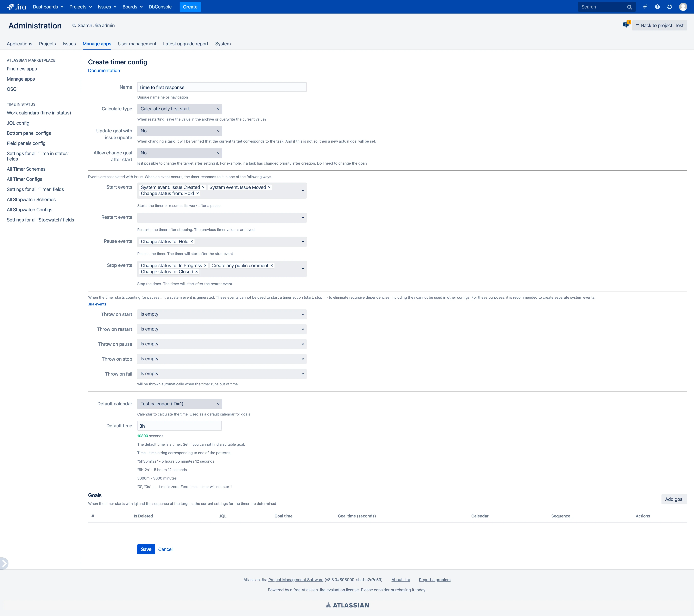Open the feedback megaphone icon
The width and height of the screenshot is (694, 616).
point(645,7)
